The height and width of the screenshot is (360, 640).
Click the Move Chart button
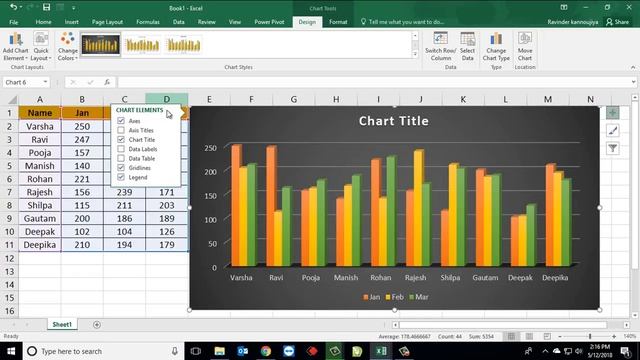pyautogui.click(x=525, y=47)
